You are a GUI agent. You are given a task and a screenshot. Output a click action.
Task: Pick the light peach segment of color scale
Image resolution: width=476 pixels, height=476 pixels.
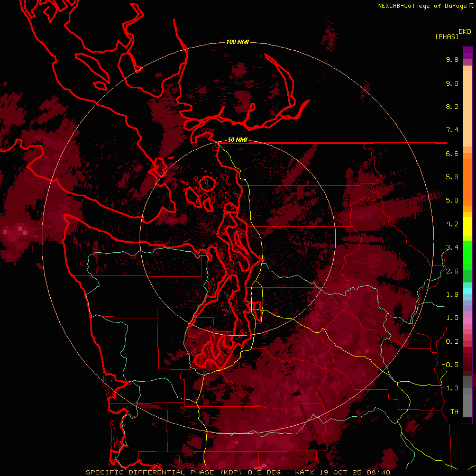[x=467, y=108]
